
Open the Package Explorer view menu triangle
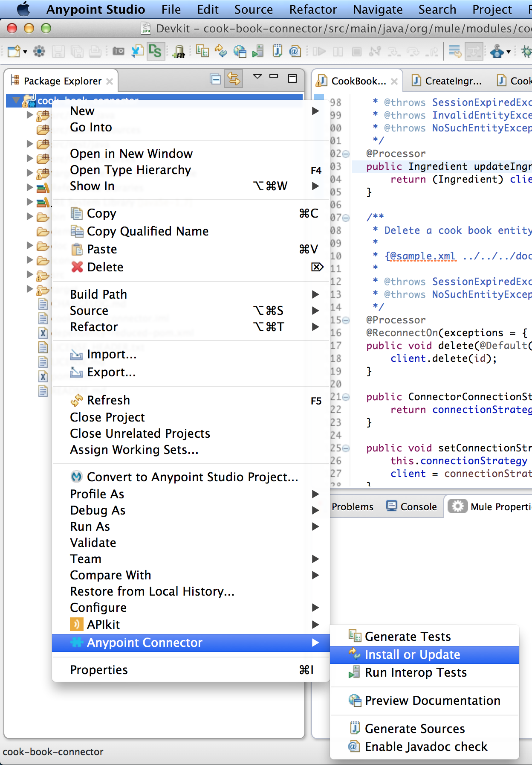(x=257, y=77)
